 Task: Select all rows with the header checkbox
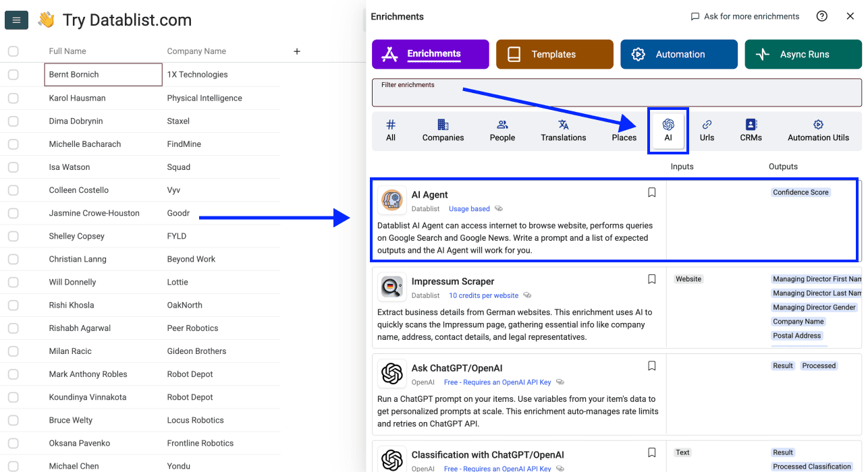point(13,51)
